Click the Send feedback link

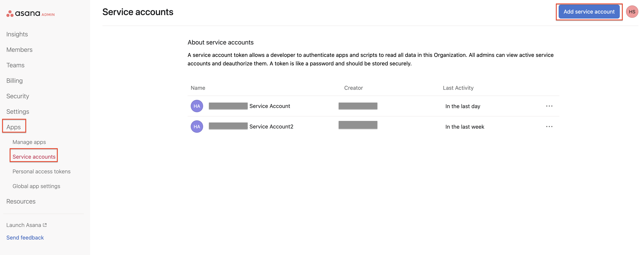point(25,238)
